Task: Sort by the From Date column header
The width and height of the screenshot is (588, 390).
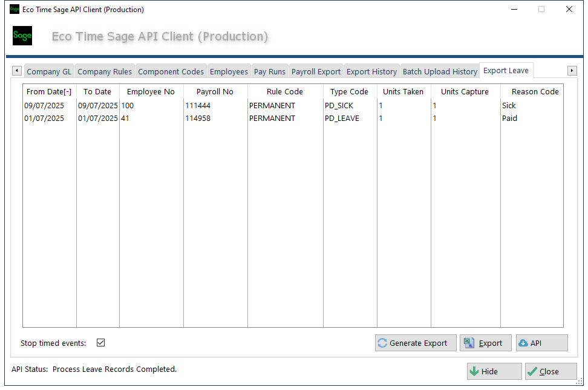Action: (49, 92)
